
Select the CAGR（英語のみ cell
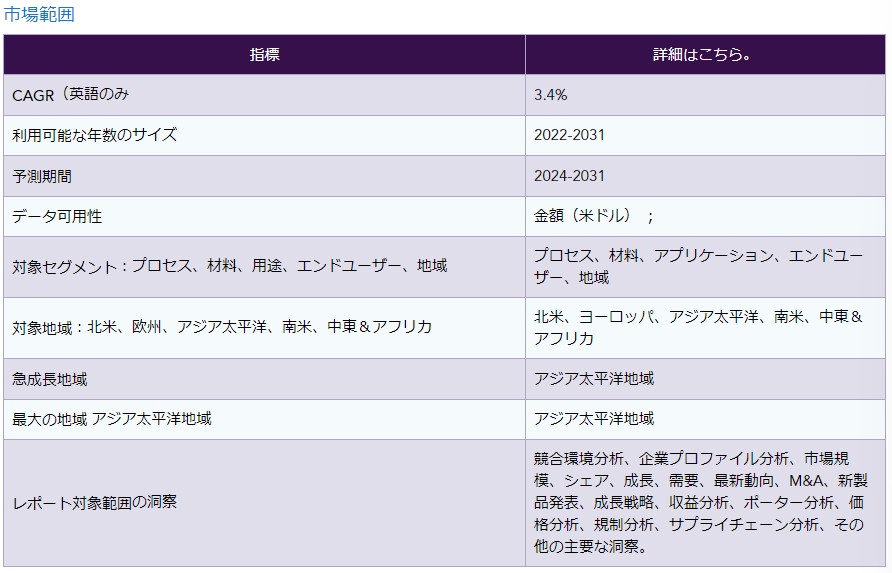click(70, 95)
